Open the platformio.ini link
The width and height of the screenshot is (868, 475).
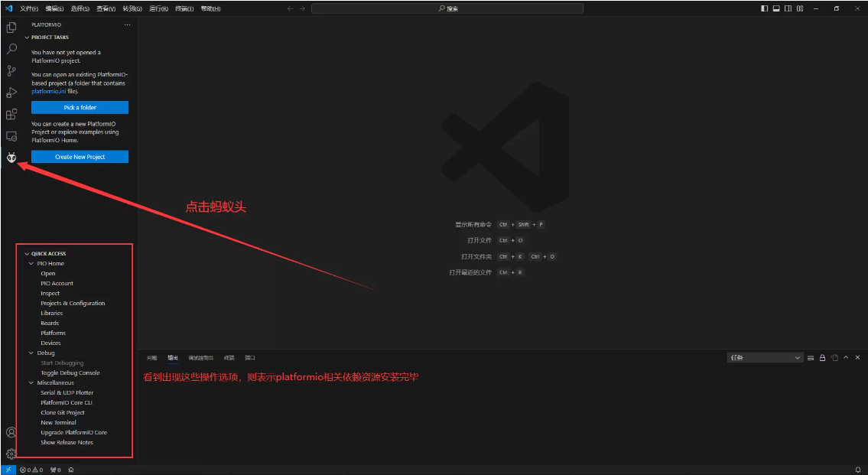[49, 91]
